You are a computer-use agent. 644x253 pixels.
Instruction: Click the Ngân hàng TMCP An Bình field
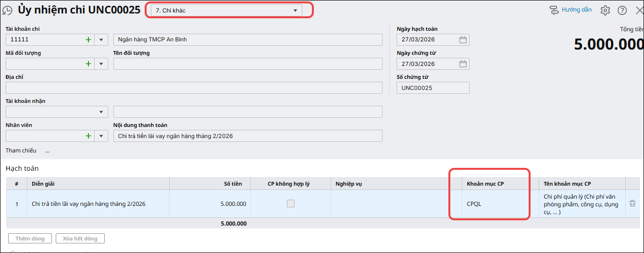click(248, 39)
